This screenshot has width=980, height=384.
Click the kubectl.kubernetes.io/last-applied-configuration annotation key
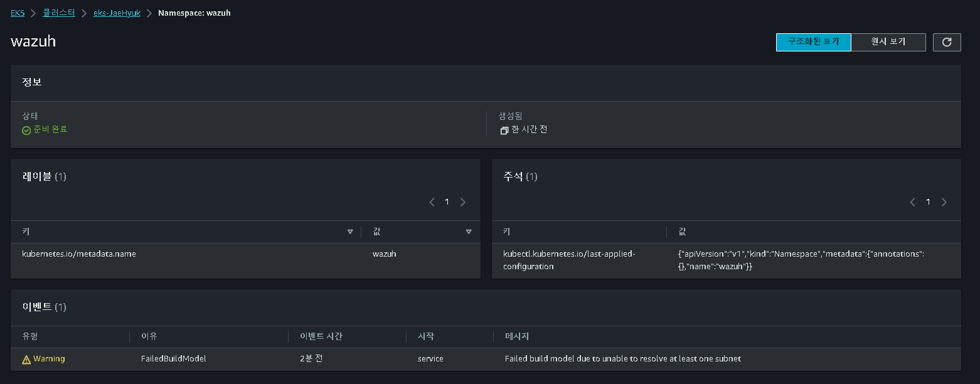[x=569, y=260]
